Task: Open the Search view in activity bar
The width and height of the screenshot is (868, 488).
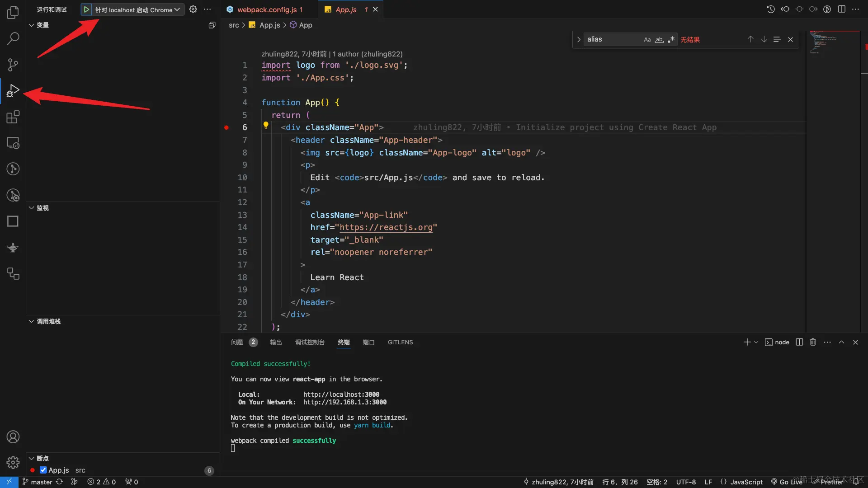Action: coord(13,39)
